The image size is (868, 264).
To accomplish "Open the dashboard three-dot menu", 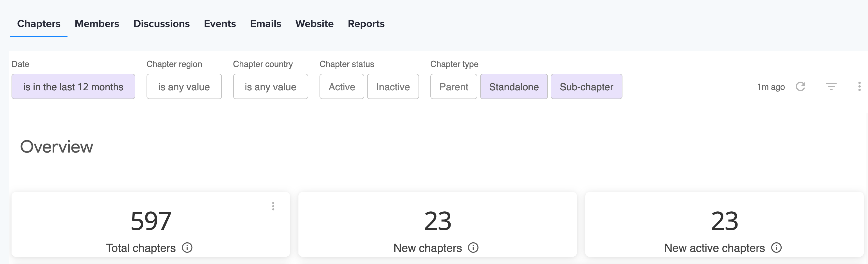I will coord(859,87).
